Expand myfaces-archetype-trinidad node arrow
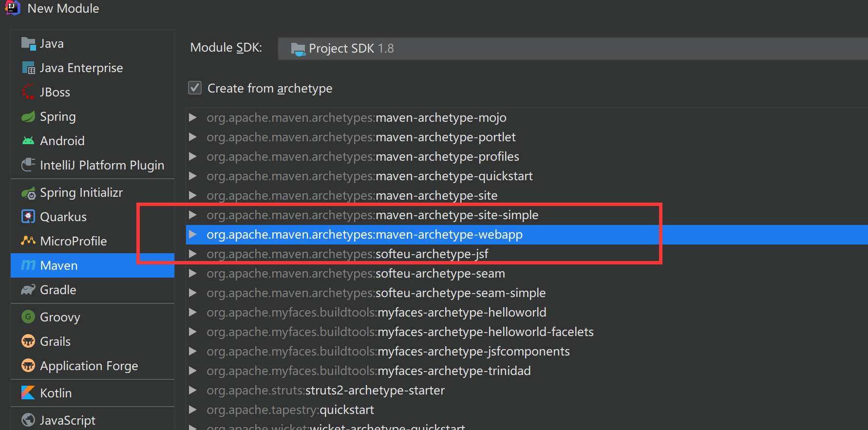The width and height of the screenshot is (868, 430). pos(193,371)
